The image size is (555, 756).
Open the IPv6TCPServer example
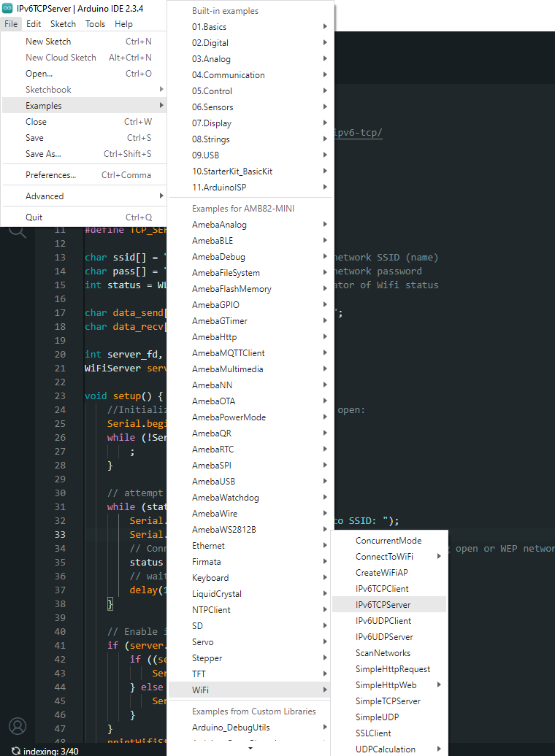click(383, 605)
